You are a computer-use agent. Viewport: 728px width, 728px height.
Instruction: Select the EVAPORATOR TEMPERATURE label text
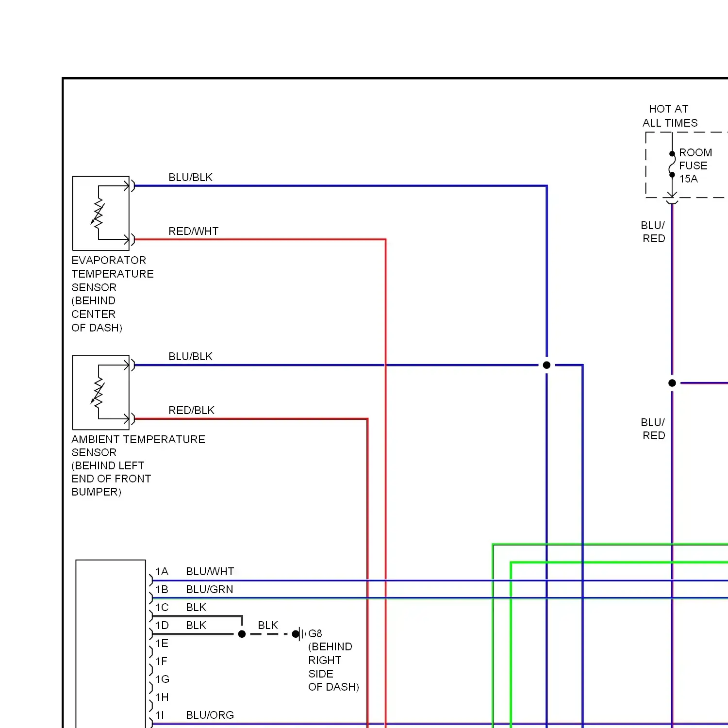[x=113, y=267]
